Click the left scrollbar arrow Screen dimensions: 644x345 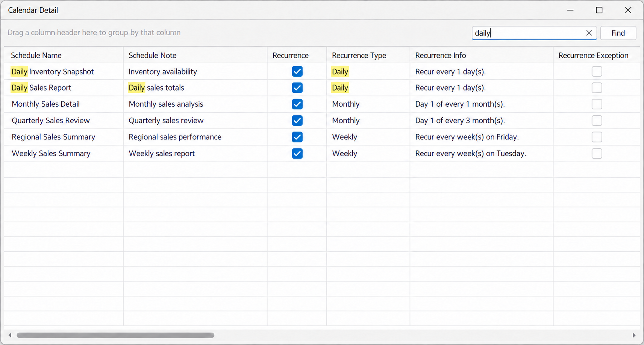(x=10, y=335)
